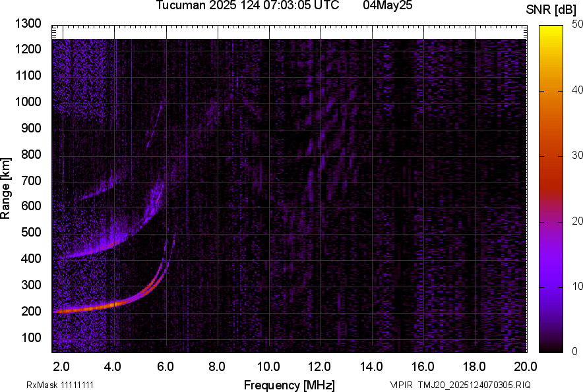Click the title text 'Tucuman 2025 124 07:03:05 UTC'

coord(247,5)
